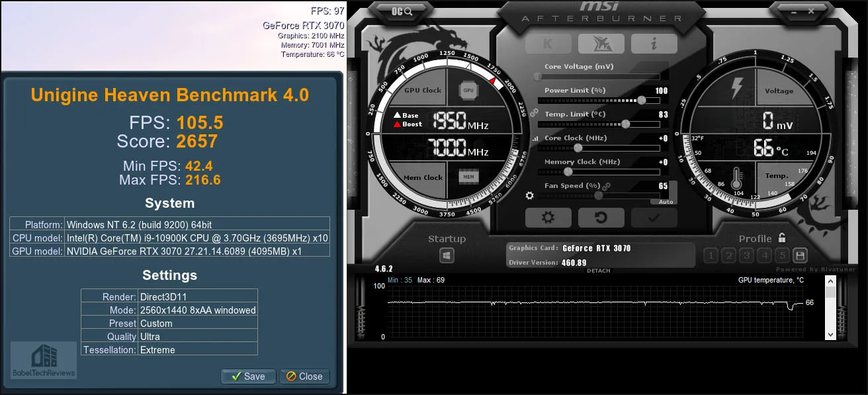Click the Power Limit value 100

pos(662,91)
